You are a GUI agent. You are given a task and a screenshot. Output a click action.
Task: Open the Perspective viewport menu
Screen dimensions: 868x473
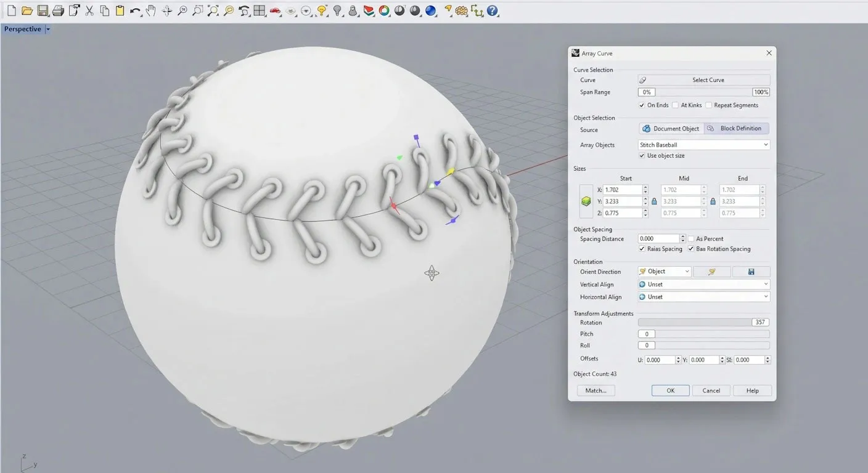pyautogui.click(x=47, y=28)
